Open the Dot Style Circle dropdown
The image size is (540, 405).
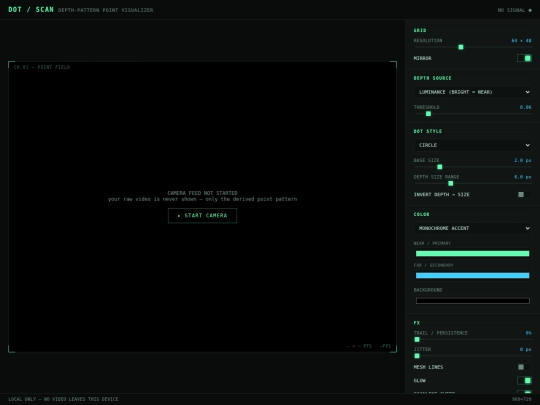click(x=472, y=145)
